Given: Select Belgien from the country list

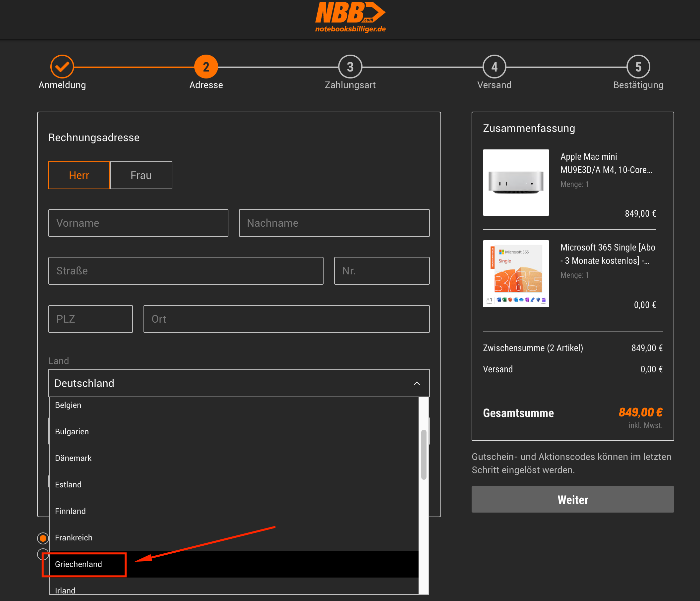Looking at the screenshot, I should [234, 405].
